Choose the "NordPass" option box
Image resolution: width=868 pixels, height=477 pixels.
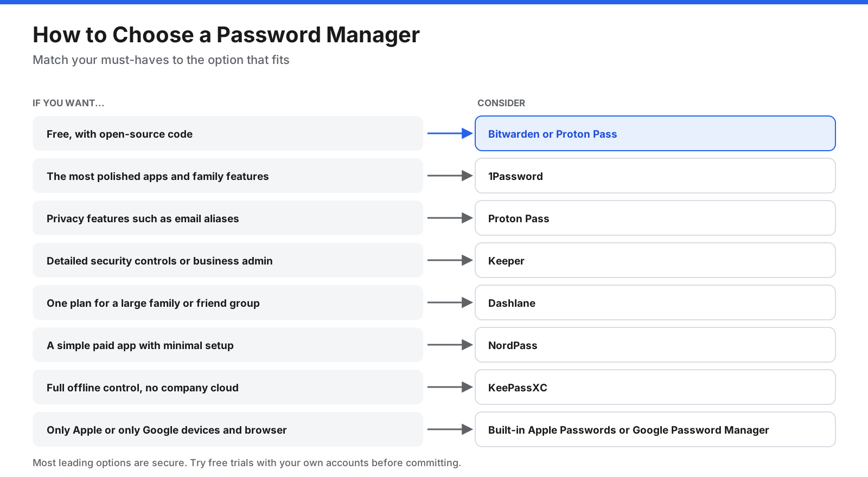[x=655, y=345]
